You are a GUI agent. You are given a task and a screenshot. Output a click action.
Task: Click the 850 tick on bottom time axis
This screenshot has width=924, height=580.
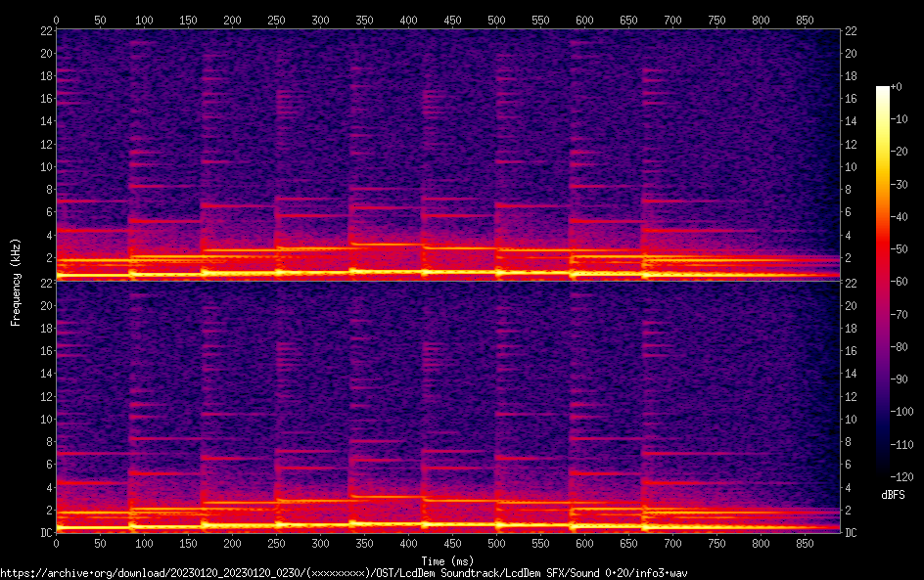[805, 543]
